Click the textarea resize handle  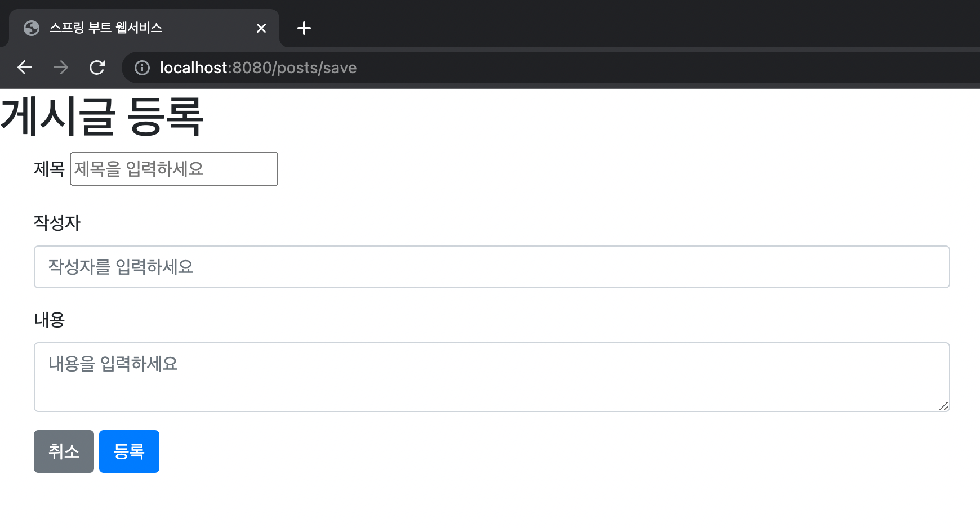tap(944, 406)
